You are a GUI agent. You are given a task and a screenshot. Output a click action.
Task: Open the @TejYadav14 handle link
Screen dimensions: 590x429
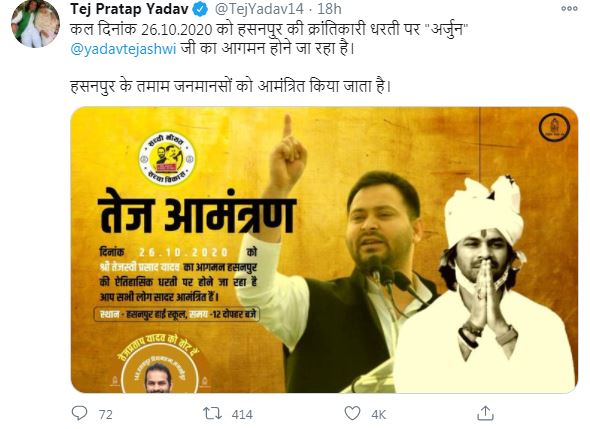pos(259,9)
